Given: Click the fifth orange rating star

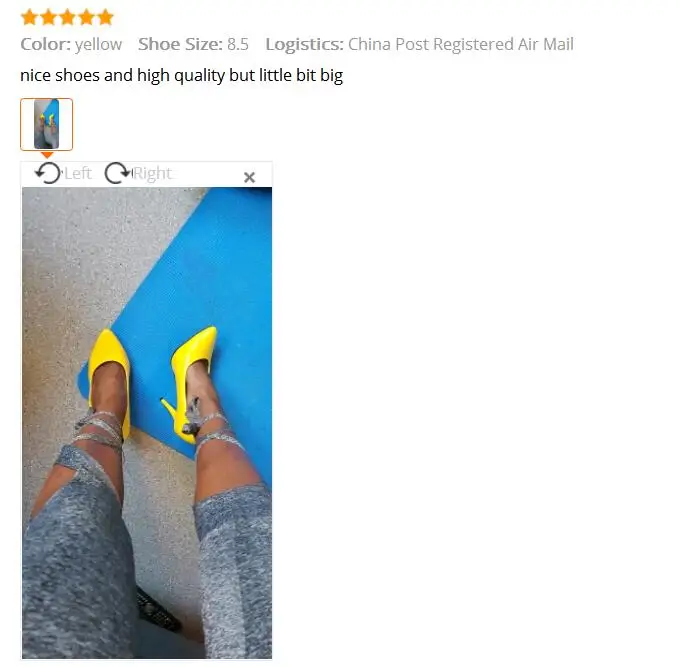Looking at the screenshot, I should [105, 17].
